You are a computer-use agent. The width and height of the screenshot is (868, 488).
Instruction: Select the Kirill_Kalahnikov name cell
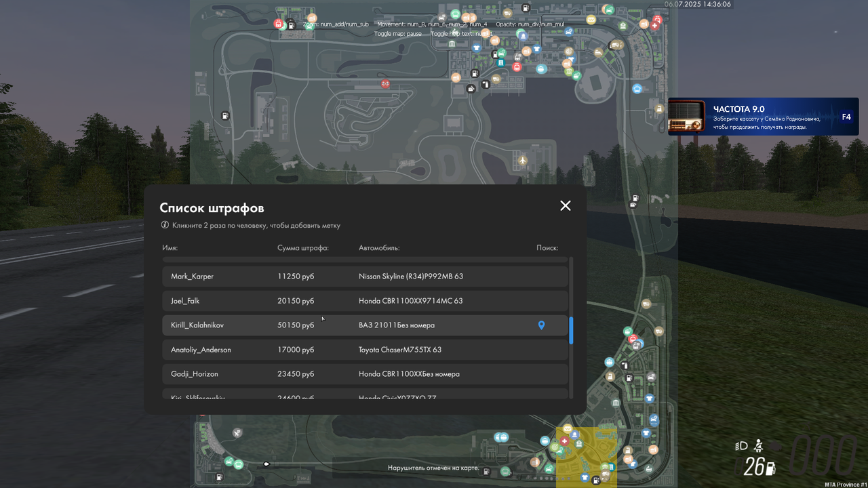coord(197,325)
